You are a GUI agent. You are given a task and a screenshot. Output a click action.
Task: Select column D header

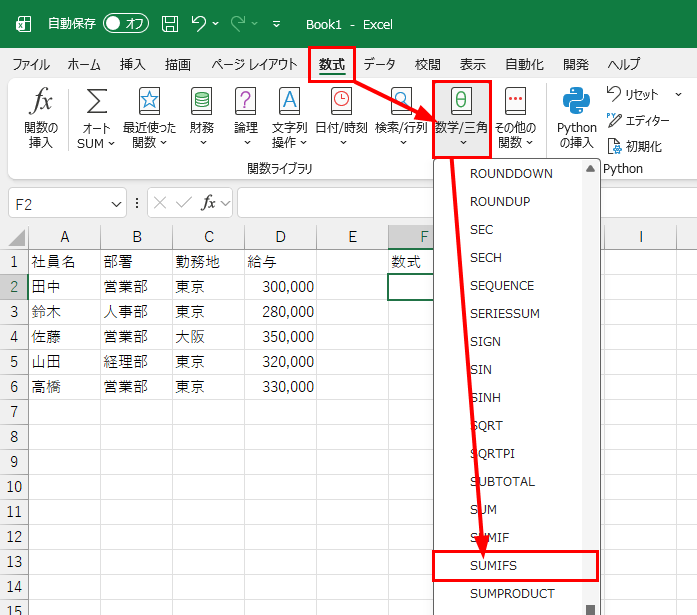280,237
